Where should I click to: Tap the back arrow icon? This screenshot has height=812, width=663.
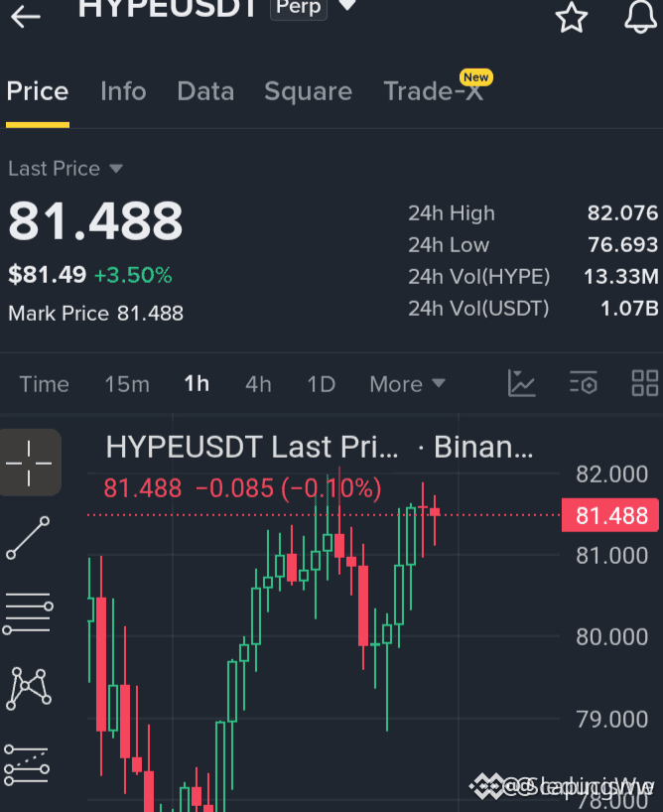click(26, 17)
